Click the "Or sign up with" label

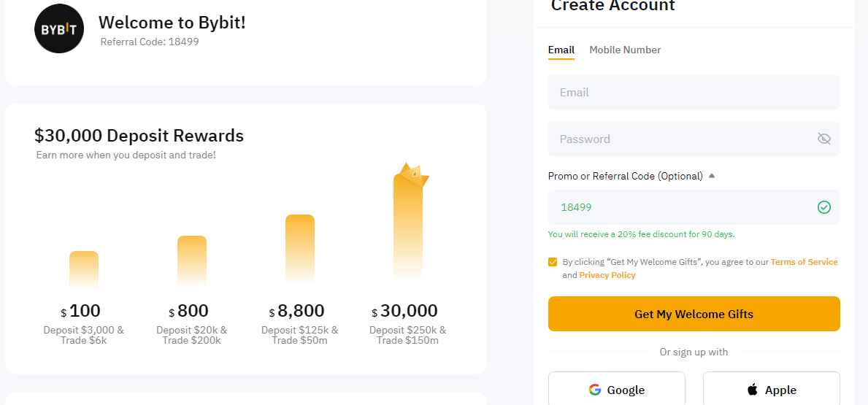tap(694, 352)
